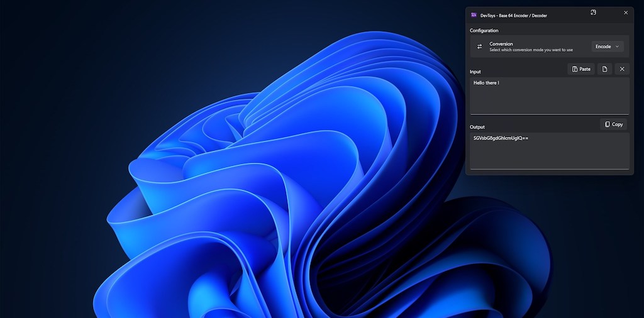Click the Configuration section heading

click(x=484, y=30)
